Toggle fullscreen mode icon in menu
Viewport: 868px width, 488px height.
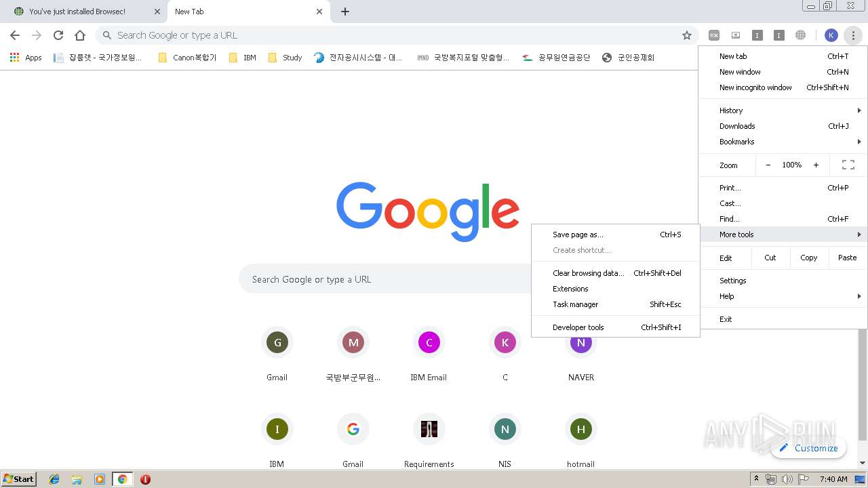pyautogui.click(x=848, y=165)
